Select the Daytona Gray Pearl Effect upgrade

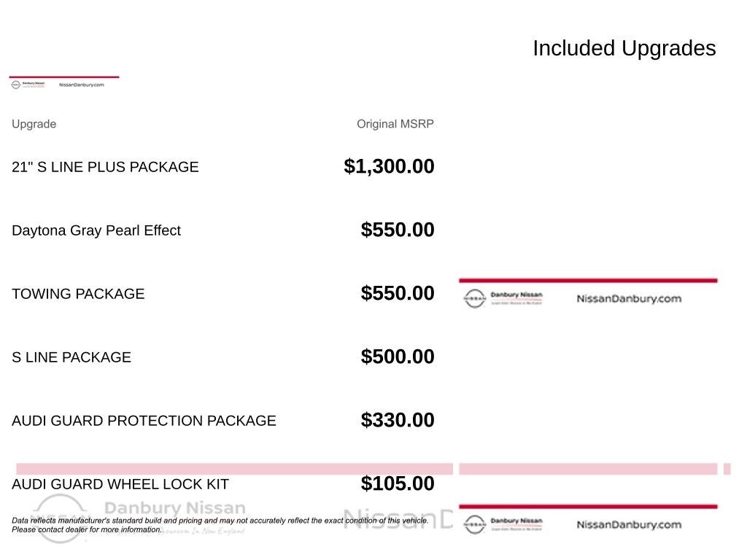point(96,230)
